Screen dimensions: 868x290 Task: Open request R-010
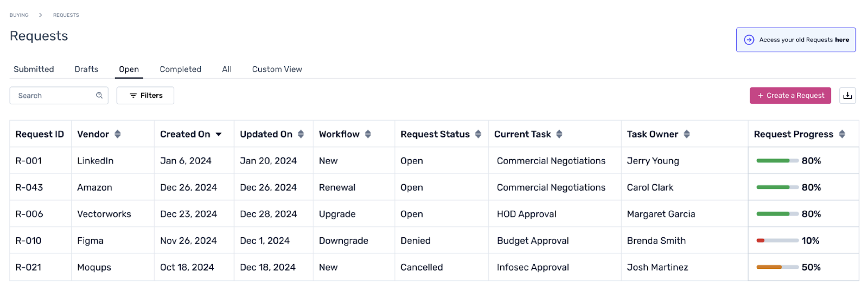[28, 241]
